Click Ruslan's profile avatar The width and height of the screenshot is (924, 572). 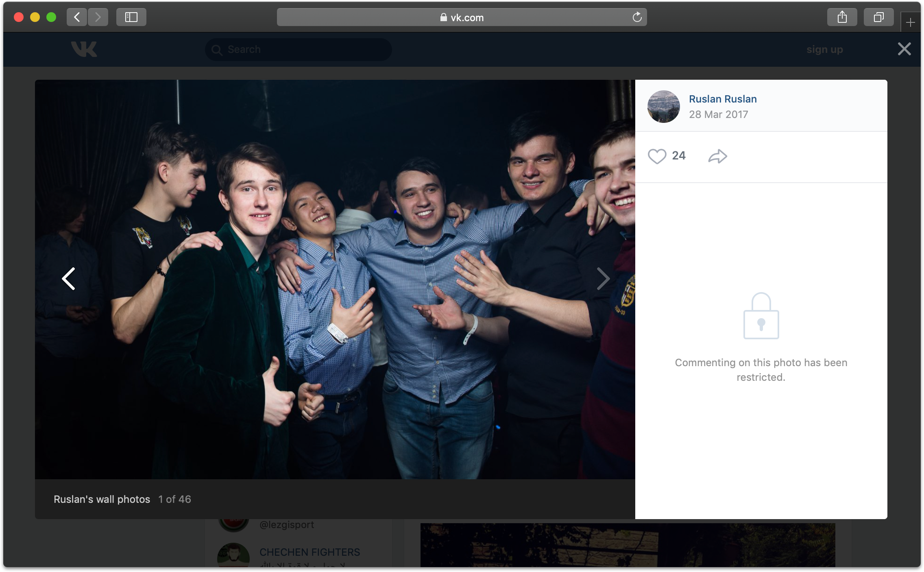coord(663,107)
